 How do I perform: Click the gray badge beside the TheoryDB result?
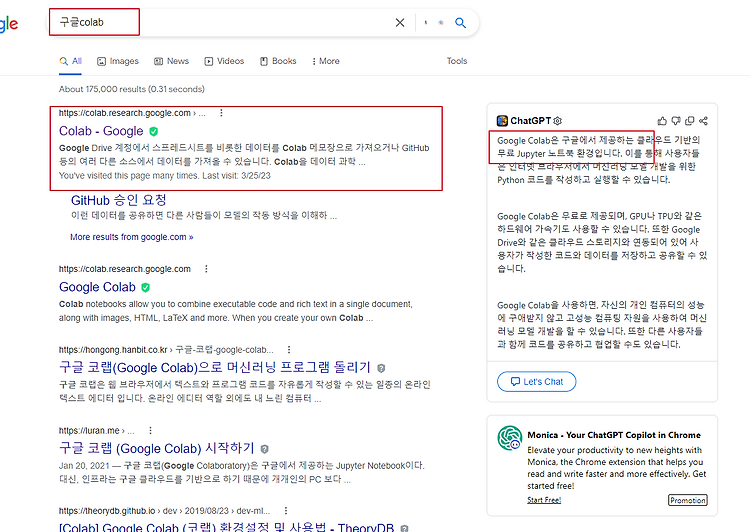[x=404, y=528]
